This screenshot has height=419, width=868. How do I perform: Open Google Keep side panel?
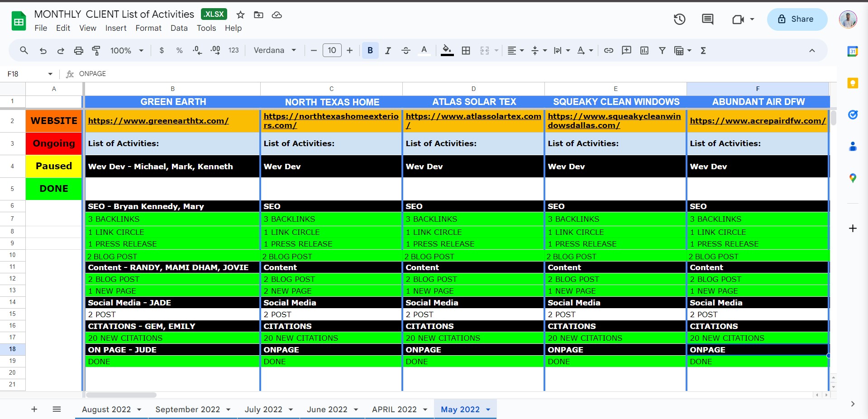(853, 83)
